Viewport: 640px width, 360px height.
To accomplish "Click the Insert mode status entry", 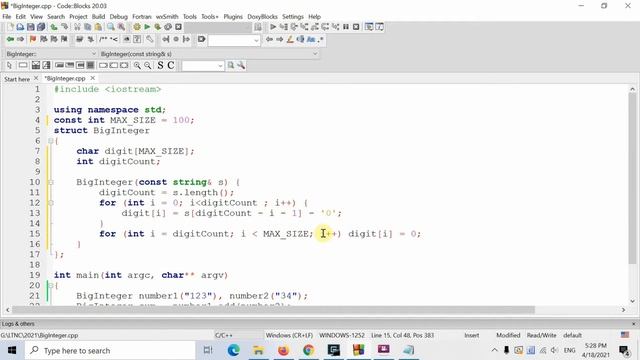I will click(x=471, y=335).
